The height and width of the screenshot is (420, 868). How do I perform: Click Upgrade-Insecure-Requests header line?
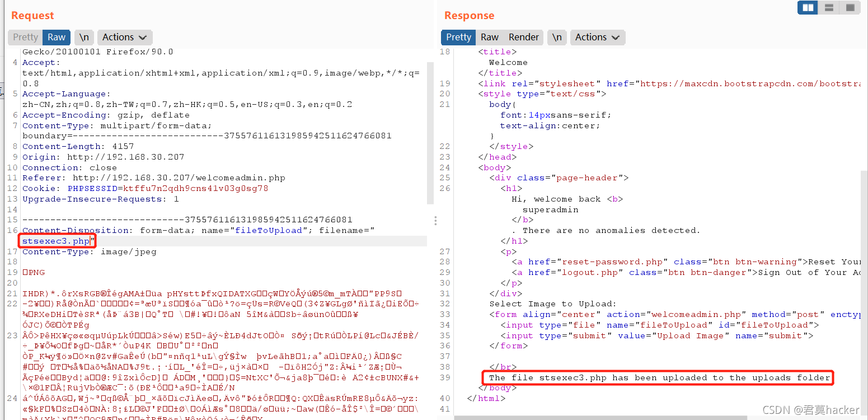click(x=101, y=199)
